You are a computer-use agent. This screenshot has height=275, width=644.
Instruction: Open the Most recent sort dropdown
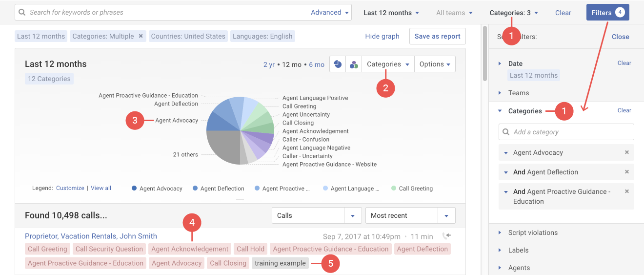coord(410,215)
